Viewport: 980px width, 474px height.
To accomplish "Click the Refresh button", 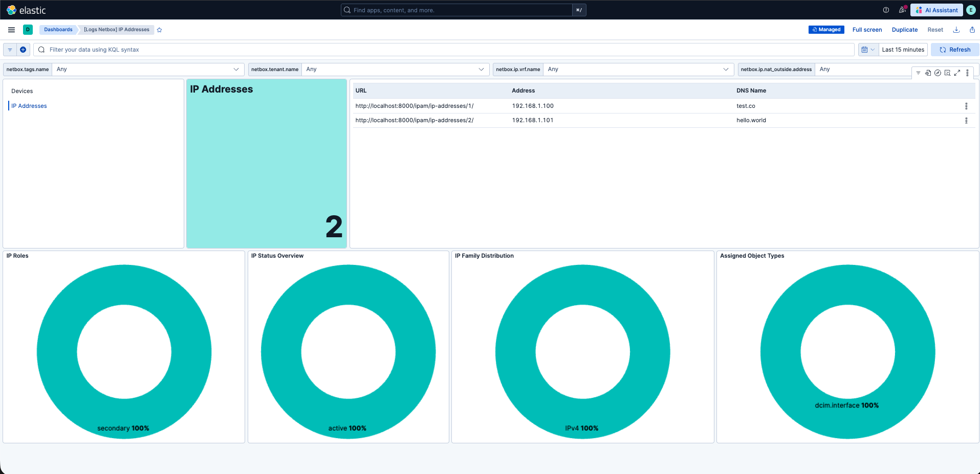I will [x=954, y=50].
